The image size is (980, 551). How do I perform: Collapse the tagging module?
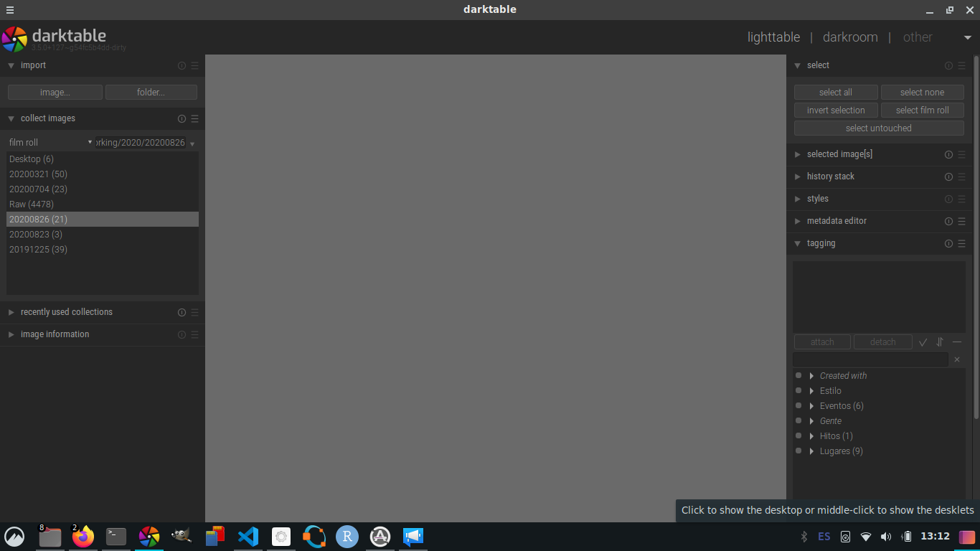(x=797, y=243)
